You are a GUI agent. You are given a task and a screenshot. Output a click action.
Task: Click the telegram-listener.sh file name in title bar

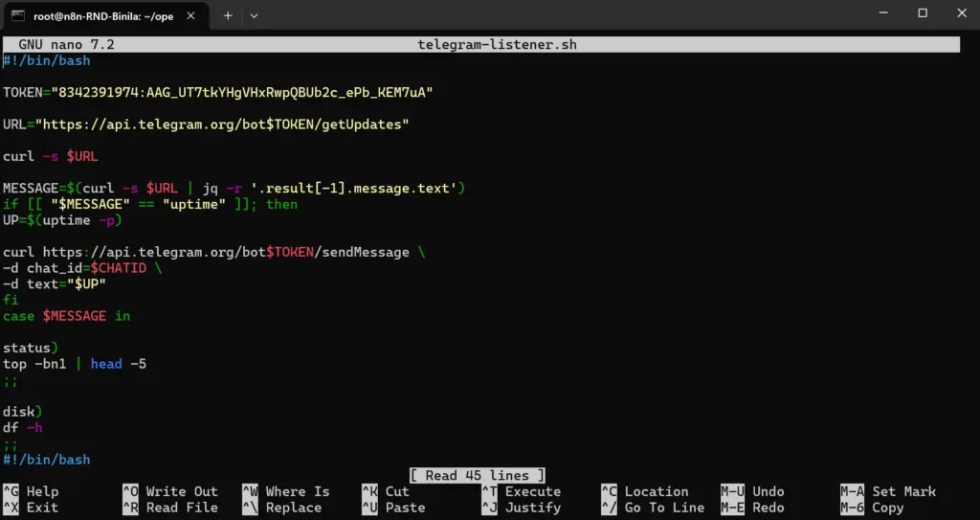coord(497,44)
